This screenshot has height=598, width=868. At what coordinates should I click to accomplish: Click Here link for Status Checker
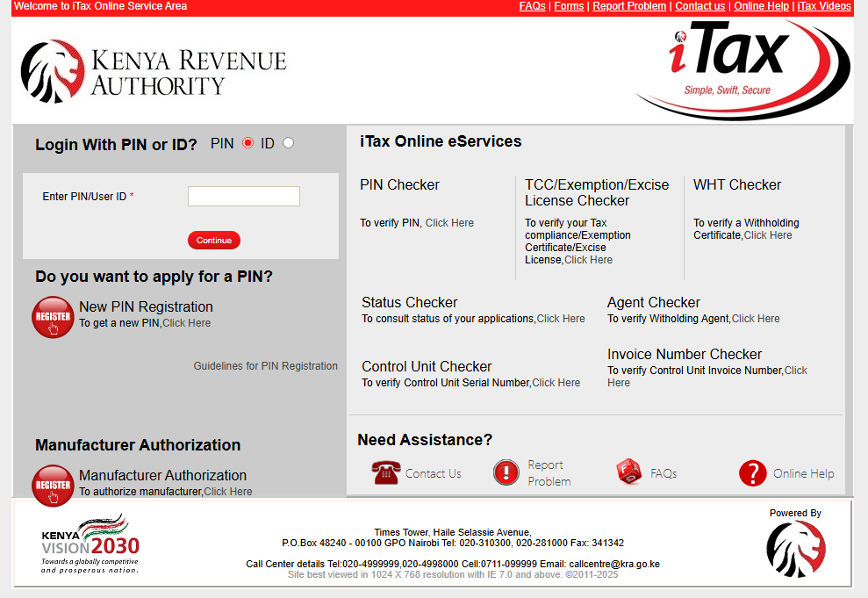(560, 319)
